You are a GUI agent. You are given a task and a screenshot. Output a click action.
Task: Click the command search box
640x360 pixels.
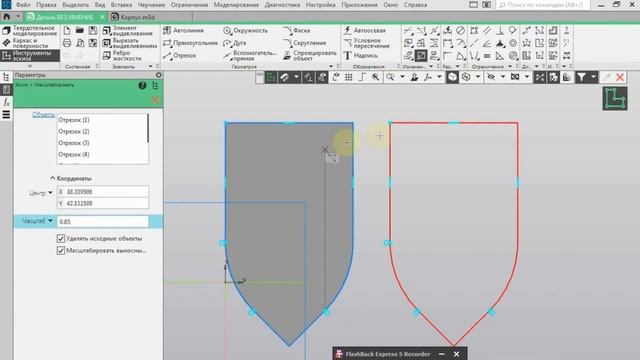pos(543,5)
